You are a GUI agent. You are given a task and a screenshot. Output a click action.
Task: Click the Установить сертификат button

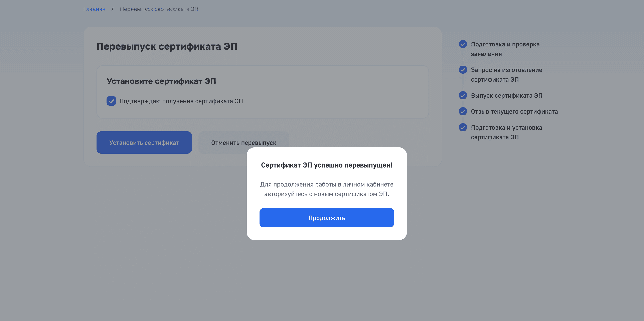[x=144, y=142]
